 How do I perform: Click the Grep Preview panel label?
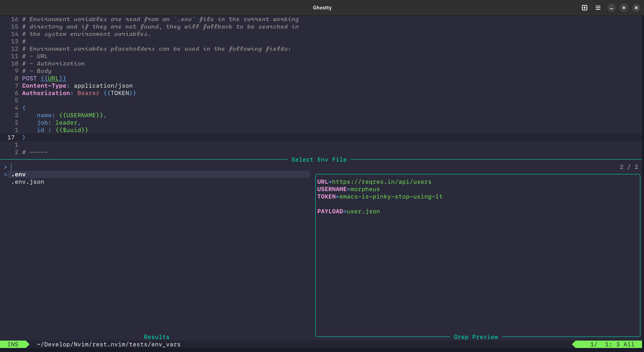[476, 337]
